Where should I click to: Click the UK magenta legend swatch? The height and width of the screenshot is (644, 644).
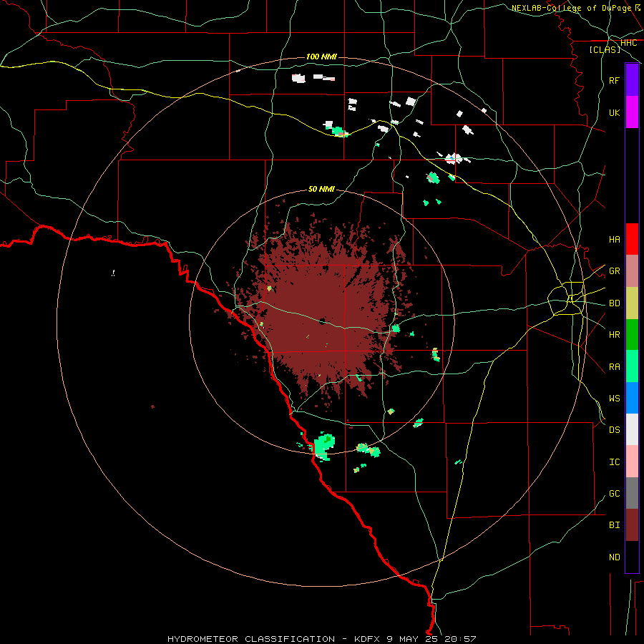click(x=632, y=112)
